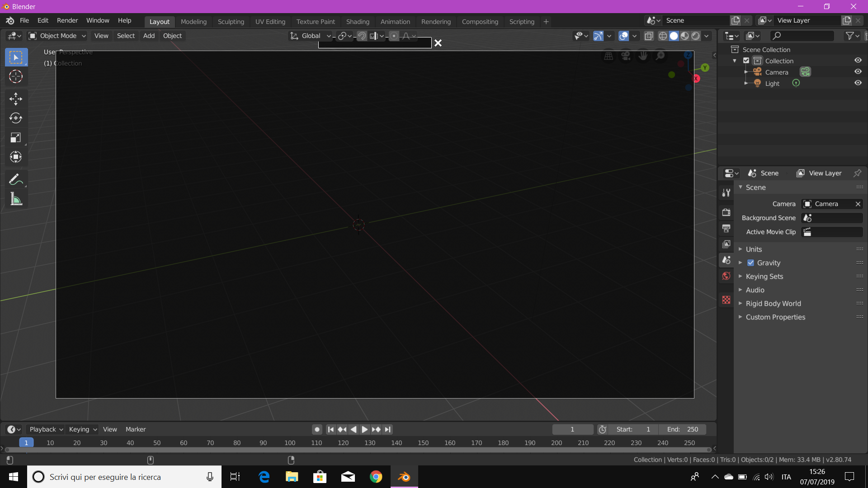Choose the Scale tool
This screenshot has height=488, width=868.
pos(16,137)
